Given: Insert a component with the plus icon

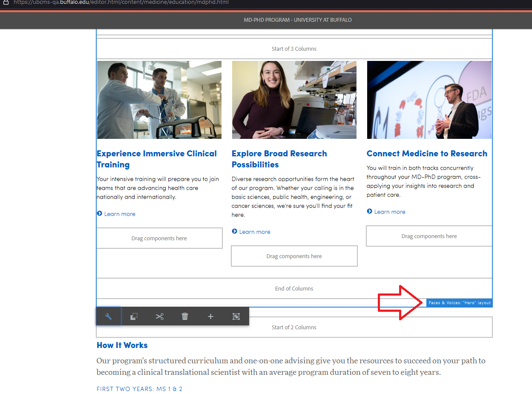Looking at the screenshot, I should pyautogui.click(x=210, y=316).
